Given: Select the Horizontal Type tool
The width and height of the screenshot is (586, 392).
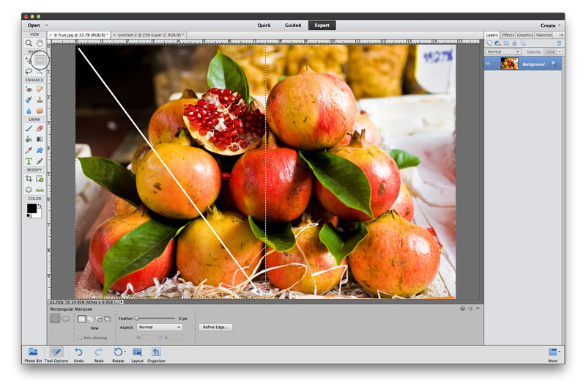Looking at the screenshot, I should pos(29,161).
